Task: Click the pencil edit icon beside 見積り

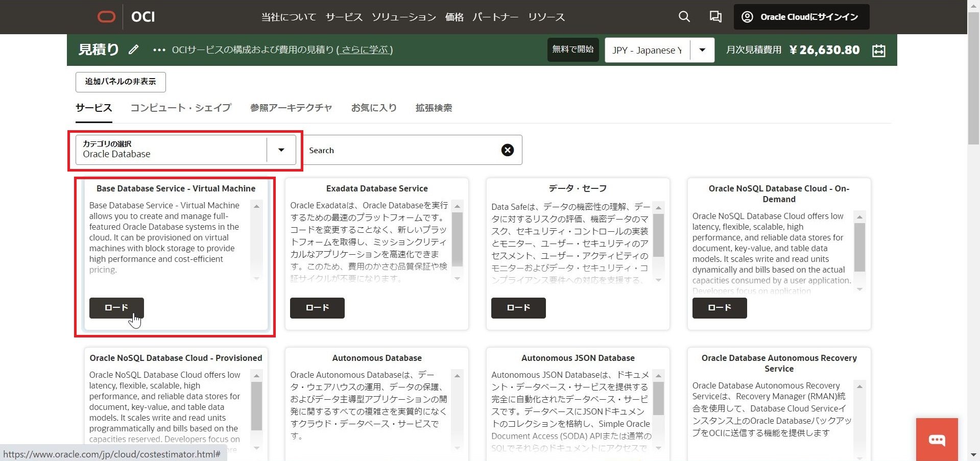Action: (133, 50)
